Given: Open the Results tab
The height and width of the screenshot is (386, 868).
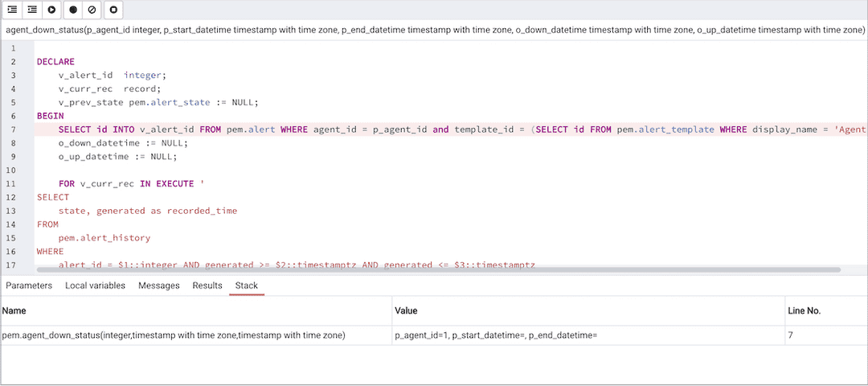Looking at the screenshot, I should (207, 285).
